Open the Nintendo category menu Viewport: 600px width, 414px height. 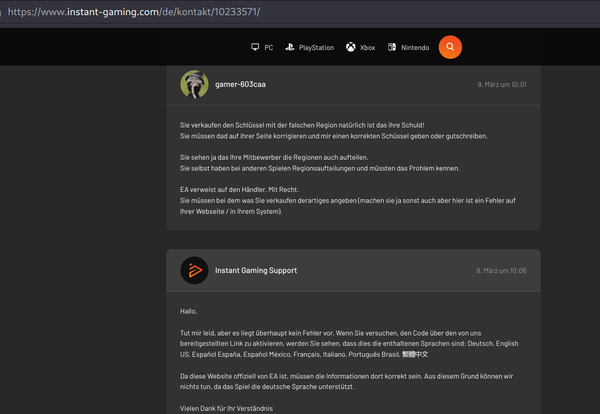[408, 47]
